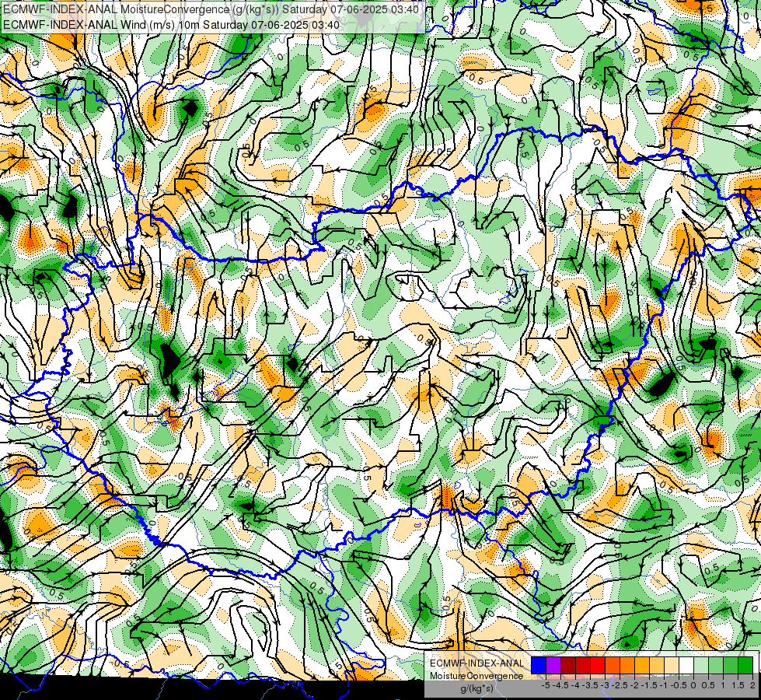Click the white legend color swatch

[x=686, y=665]
